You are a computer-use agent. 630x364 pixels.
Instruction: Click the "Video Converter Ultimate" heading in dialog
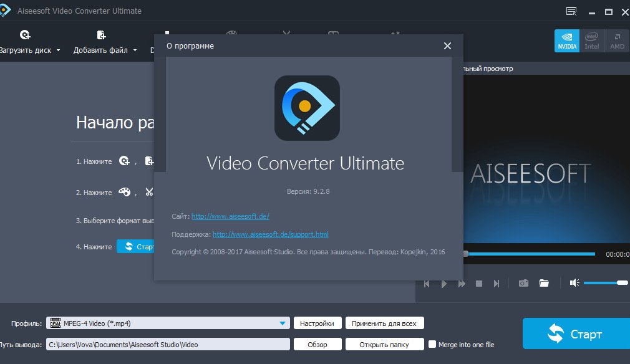pos(306,163)
